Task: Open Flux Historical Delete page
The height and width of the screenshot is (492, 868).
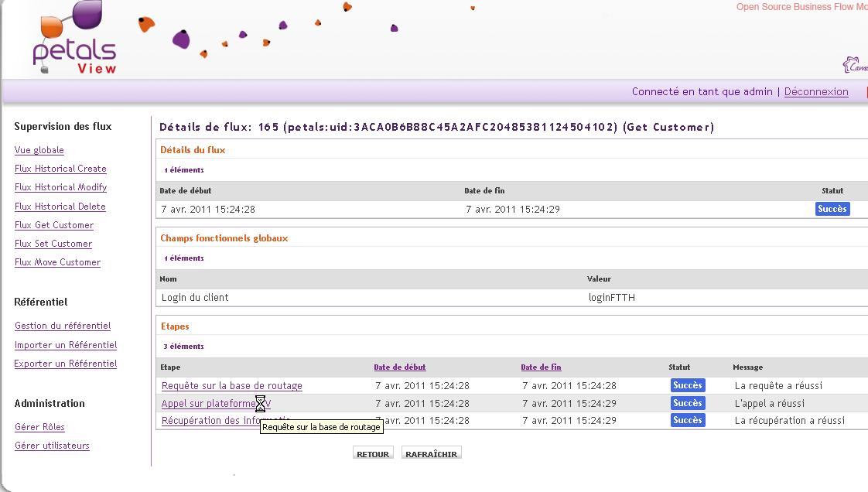Action: pyautogui.click(x=60, y=207)
